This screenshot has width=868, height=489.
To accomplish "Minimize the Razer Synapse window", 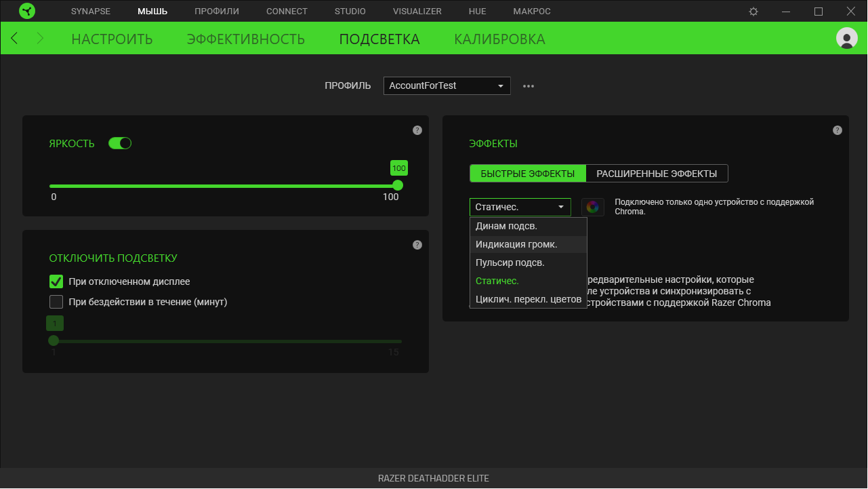I will [x=786, y=12].
